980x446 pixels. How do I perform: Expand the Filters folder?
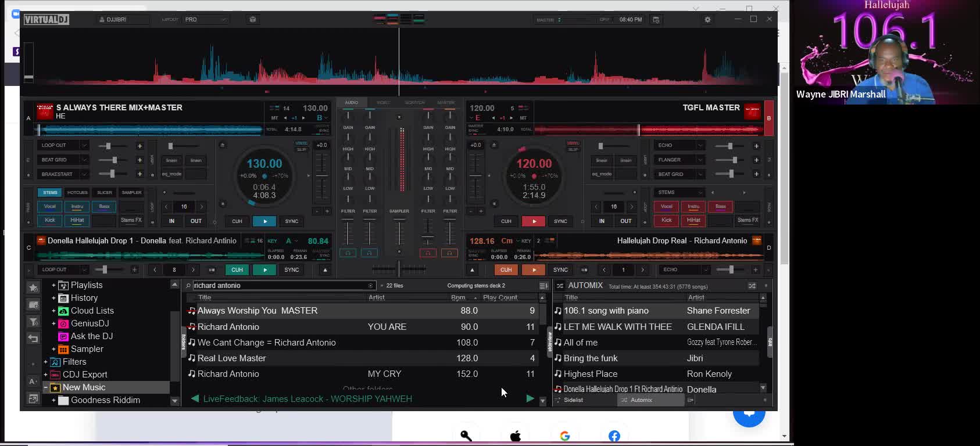[45, 362]
